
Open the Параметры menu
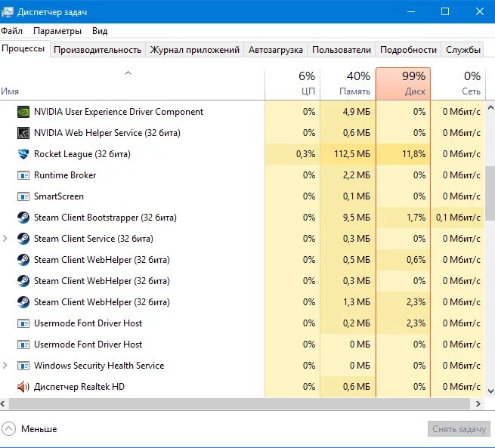(57, 31)
